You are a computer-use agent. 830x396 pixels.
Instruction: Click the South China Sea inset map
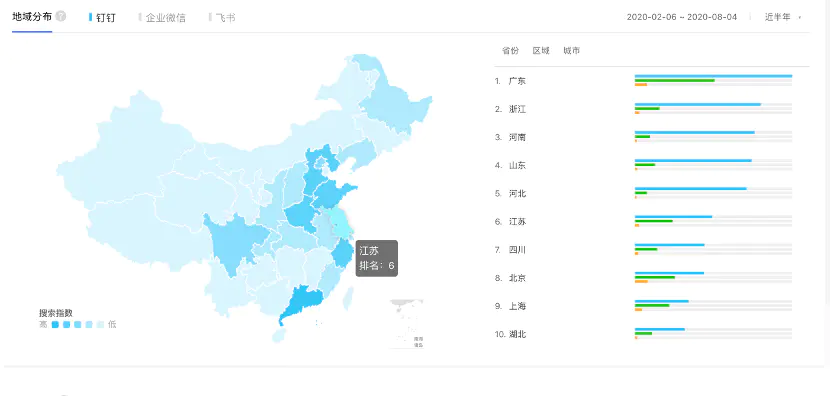[407, 324]
